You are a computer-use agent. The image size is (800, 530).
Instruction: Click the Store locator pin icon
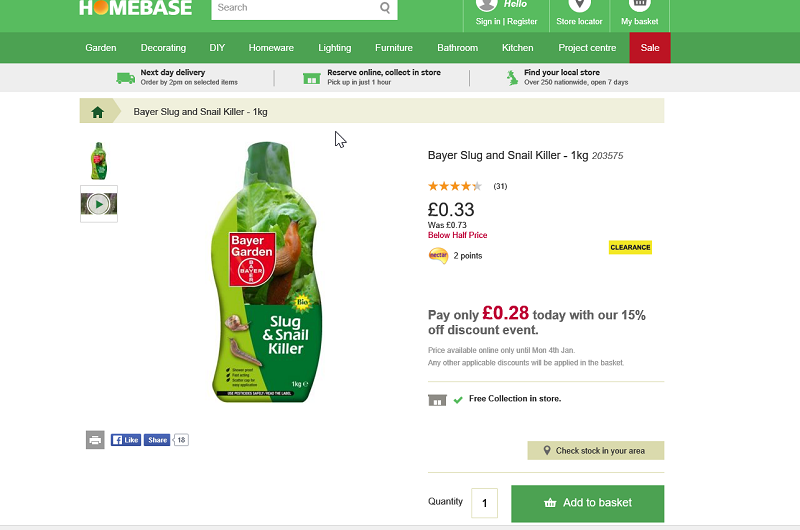click(579, 5)
